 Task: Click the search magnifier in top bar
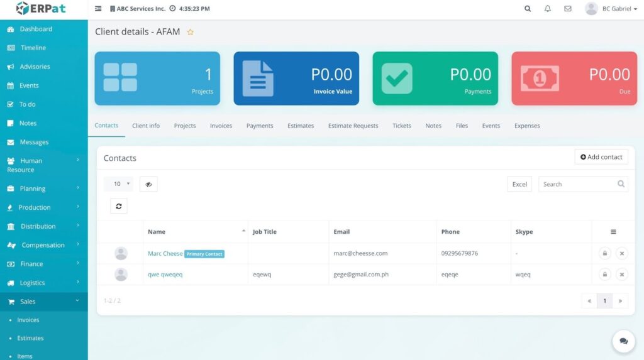528,9
